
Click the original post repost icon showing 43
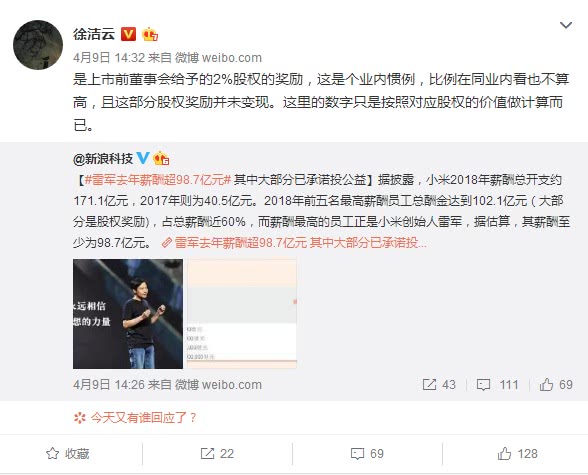click(x=439, y=385)
